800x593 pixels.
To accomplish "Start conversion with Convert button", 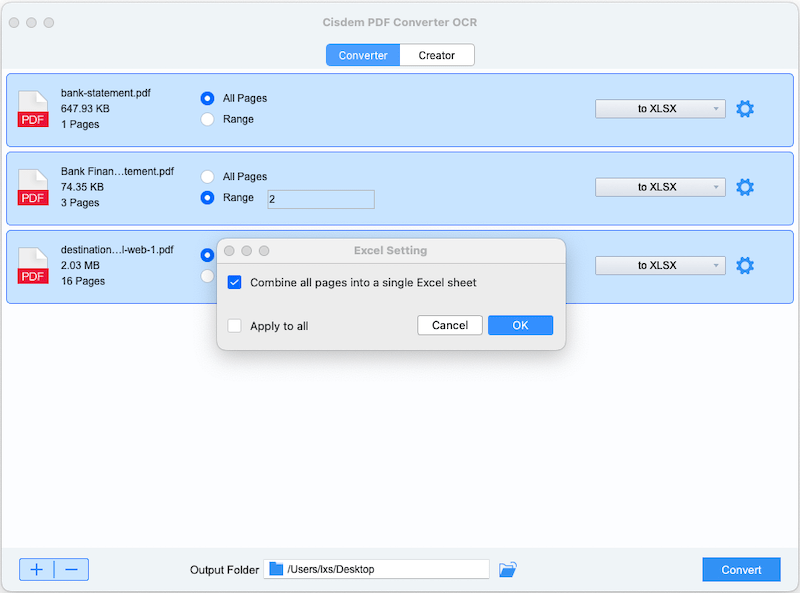I will pos(741,570).
